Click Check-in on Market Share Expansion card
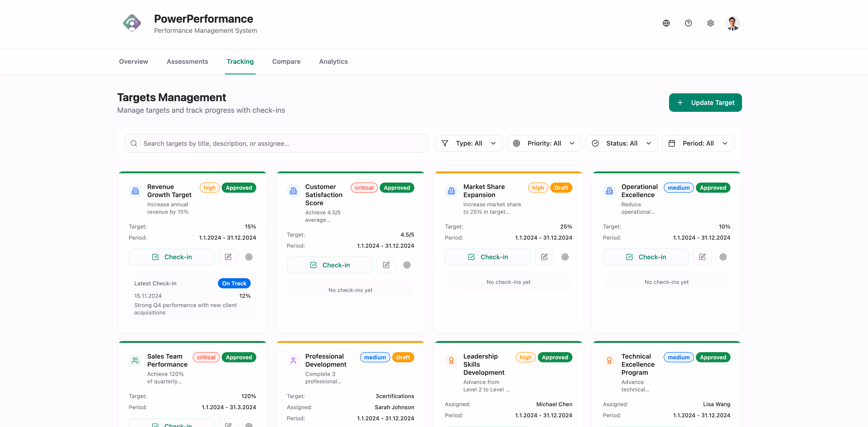 487,257
